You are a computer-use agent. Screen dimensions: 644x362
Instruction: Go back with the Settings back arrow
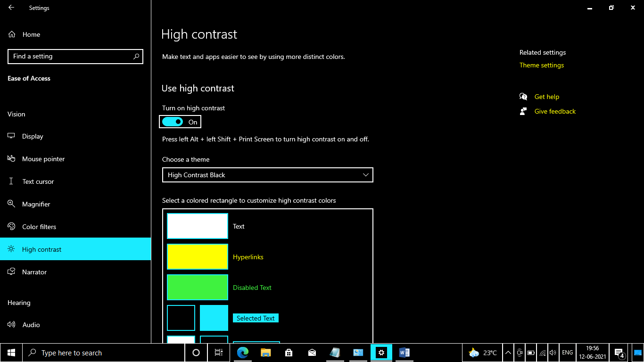click(x=11, y=8)
